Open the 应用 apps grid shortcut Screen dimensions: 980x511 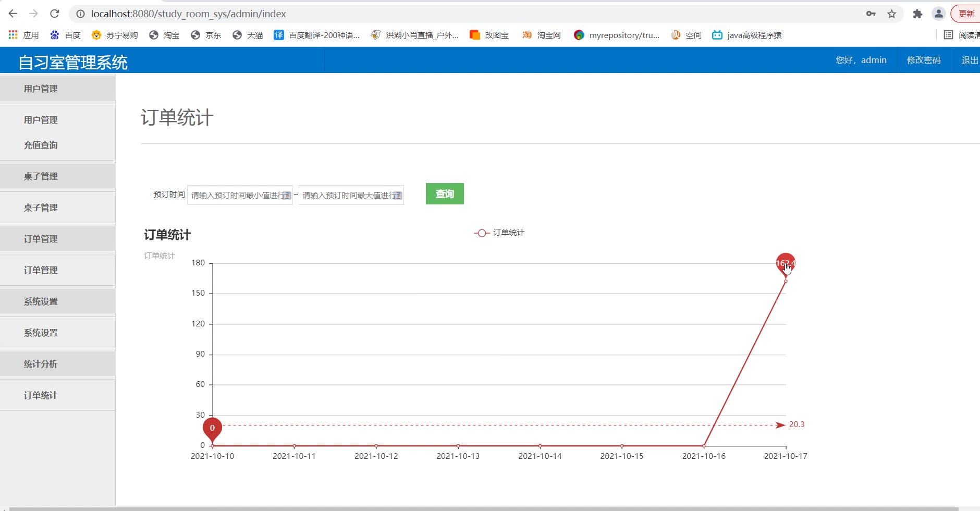click(x=23, y=35)
